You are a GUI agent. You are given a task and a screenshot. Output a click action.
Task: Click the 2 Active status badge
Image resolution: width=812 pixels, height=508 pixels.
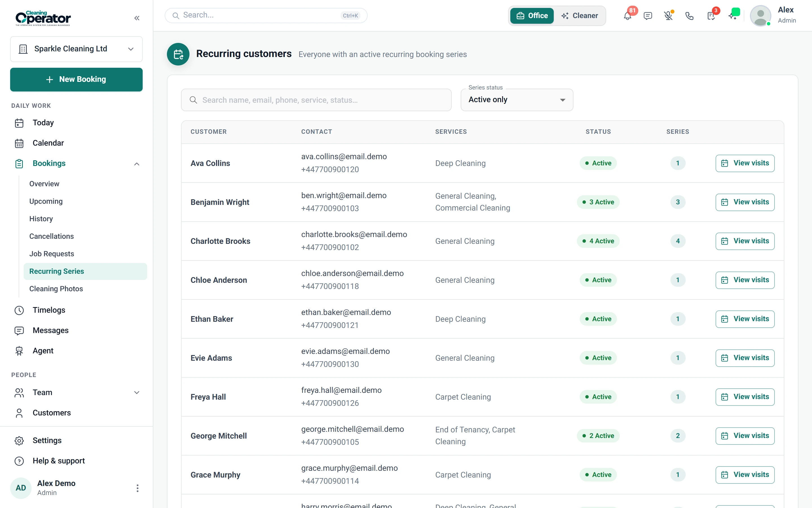click(598, 436)
